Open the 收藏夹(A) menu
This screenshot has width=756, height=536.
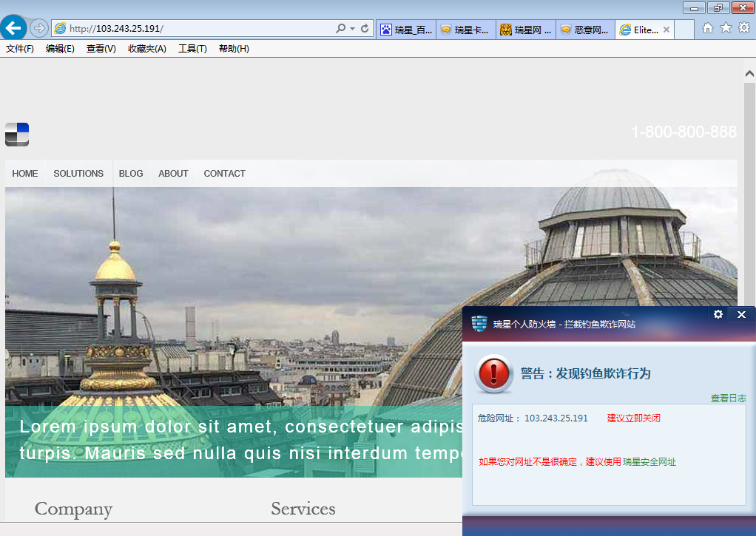(147, 49)
